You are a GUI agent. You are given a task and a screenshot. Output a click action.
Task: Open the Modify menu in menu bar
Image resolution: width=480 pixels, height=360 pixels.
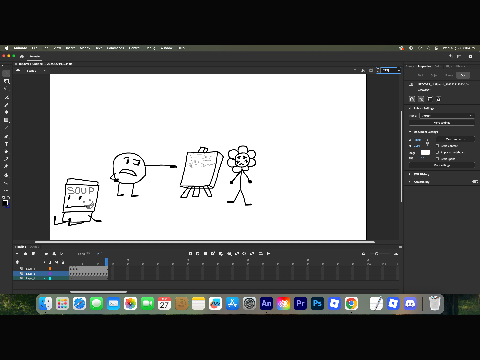(85, 48)
